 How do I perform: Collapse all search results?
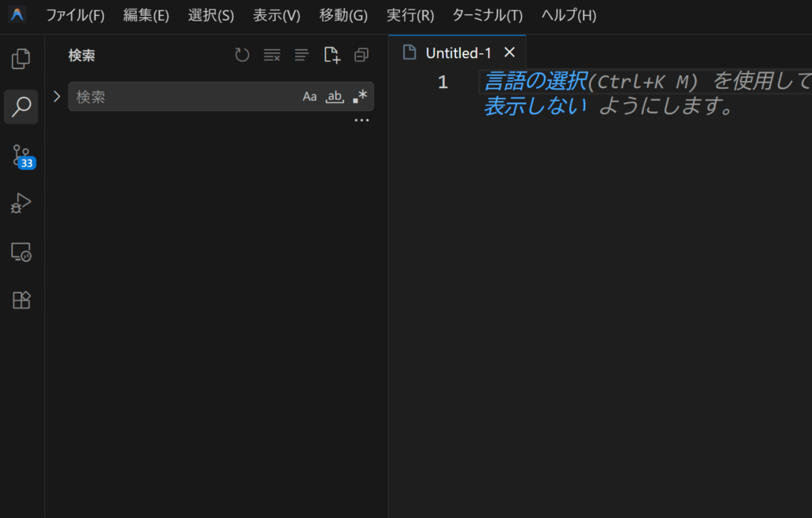pos(362,55)
